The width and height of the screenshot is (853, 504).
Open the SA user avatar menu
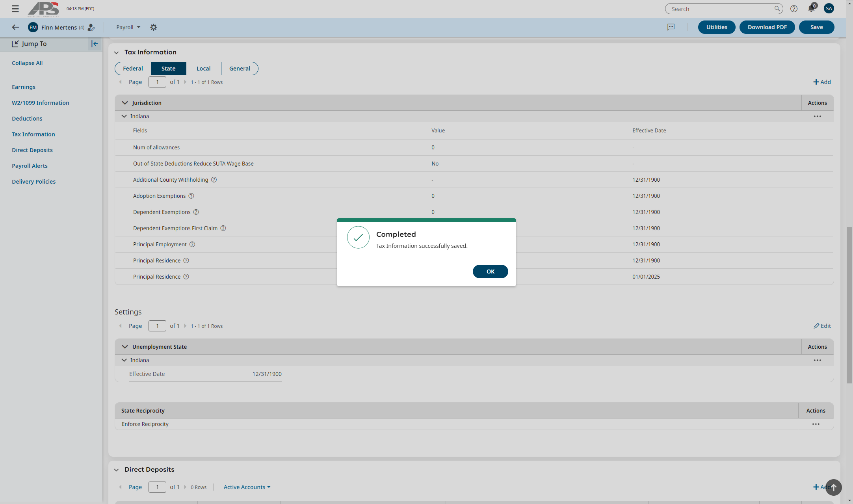[x=829, y=8]
